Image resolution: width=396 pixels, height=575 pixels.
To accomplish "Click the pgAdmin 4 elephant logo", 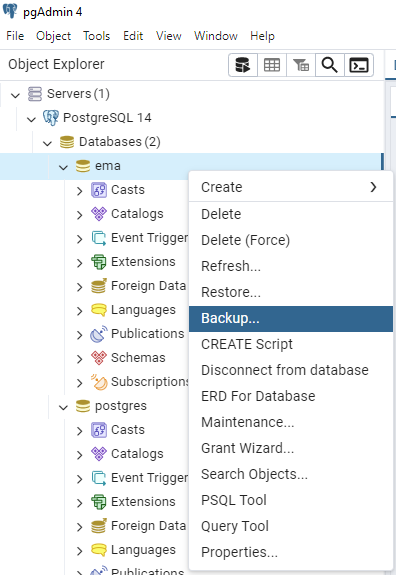I will (10, 11).
